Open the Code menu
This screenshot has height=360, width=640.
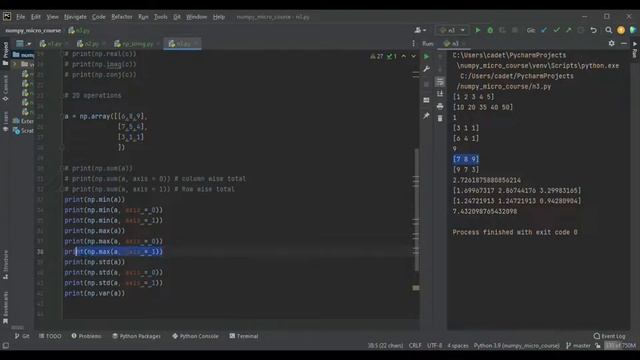point(98,17)
